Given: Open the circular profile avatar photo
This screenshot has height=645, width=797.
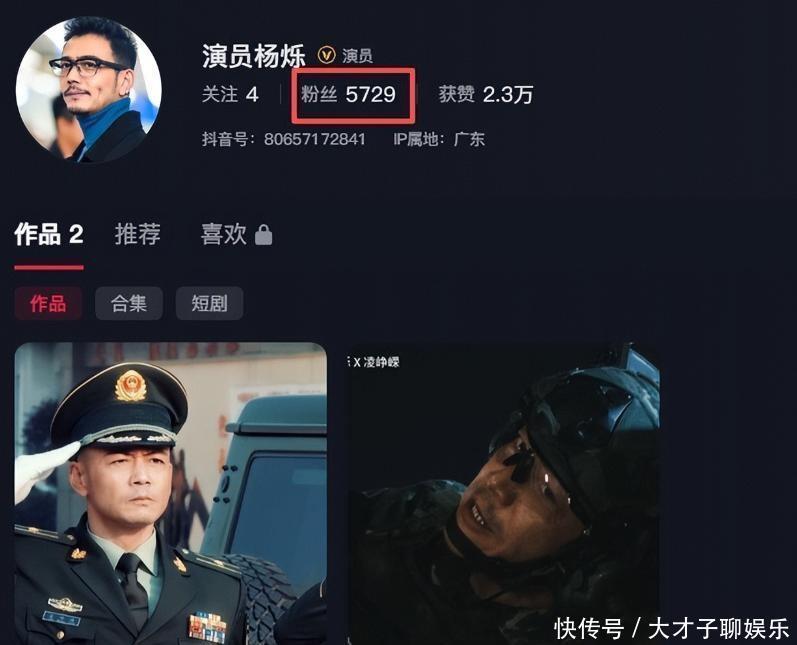Looking at the screenshot, I should [89, 89].
